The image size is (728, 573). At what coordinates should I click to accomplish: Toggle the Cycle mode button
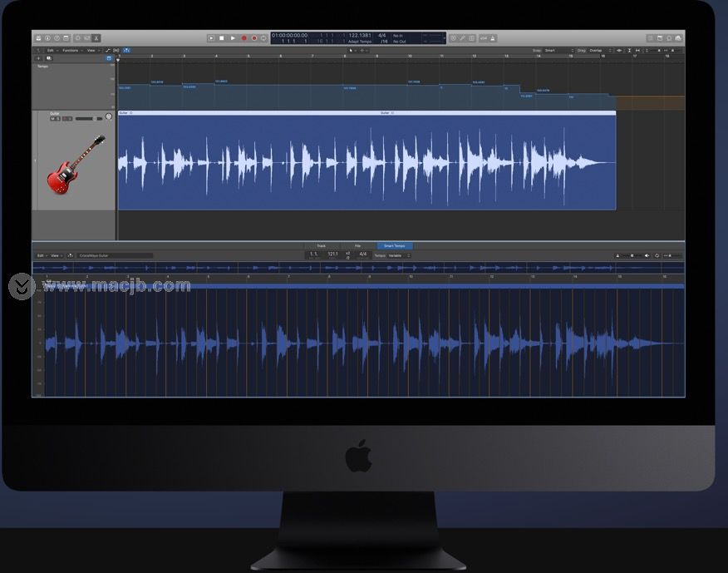point(263,38)
